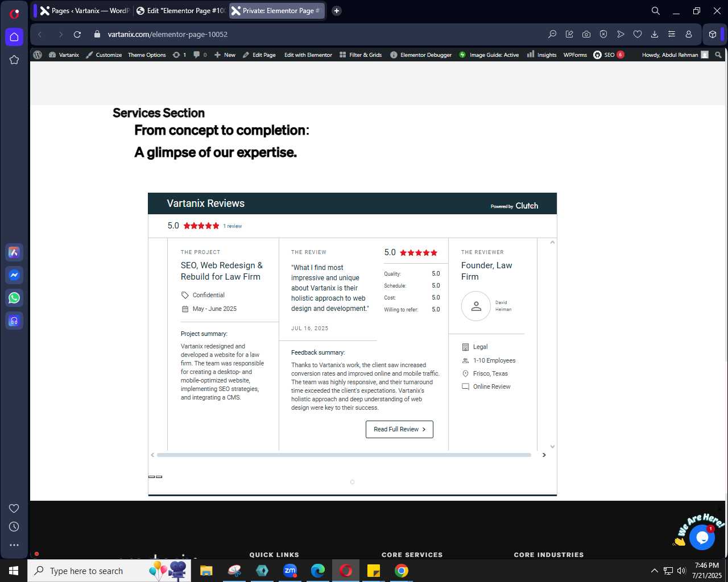Open WhatsApp in Opera sidebar
This screenshot has height=582, width=728.
click(14, 298)
